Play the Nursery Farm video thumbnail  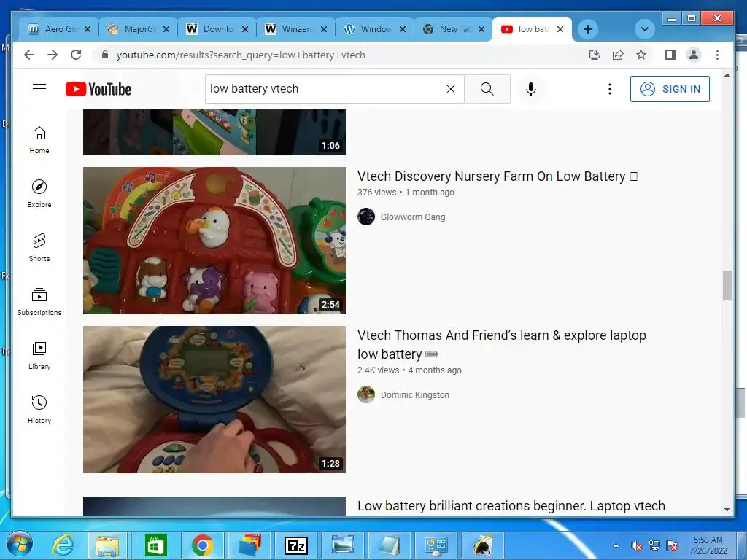click(214, 241)
